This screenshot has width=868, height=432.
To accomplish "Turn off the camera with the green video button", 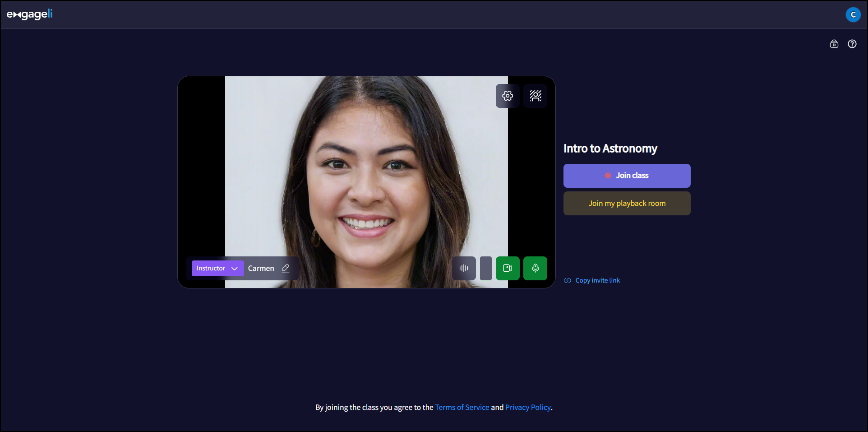I will coord(508,268).
